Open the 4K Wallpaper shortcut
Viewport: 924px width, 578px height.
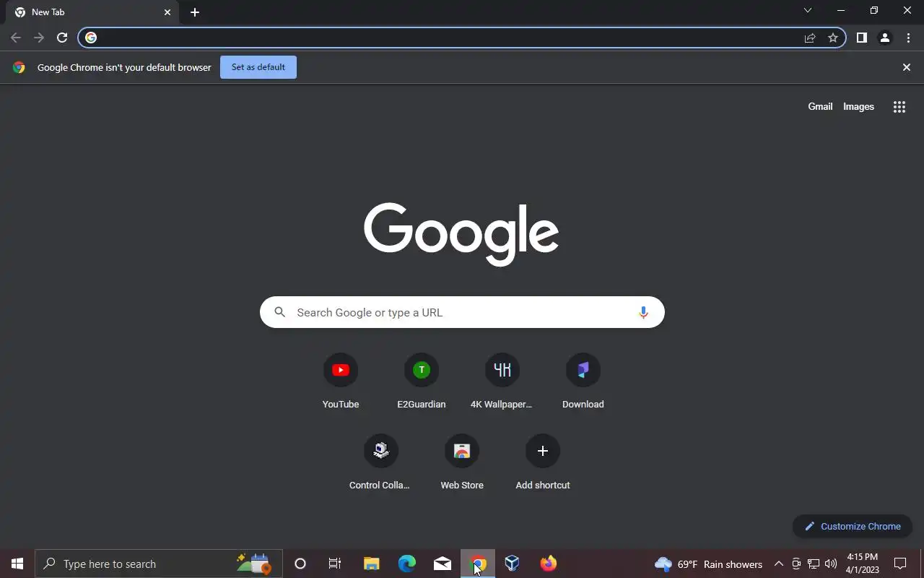[502, 381]
